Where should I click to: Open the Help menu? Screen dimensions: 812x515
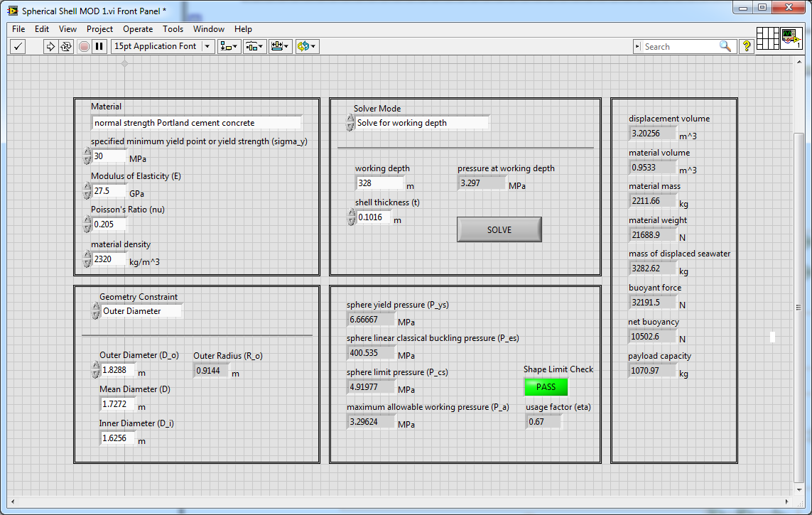tap(243, 29)
